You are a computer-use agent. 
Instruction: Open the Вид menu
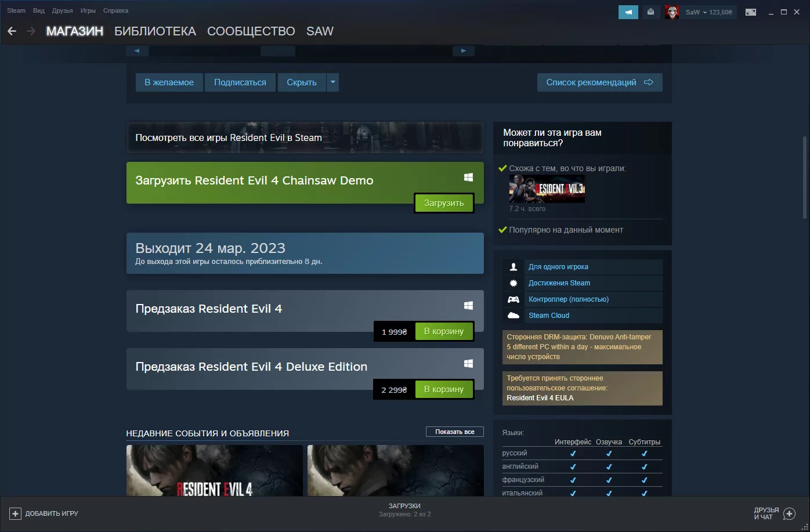[39, 10]
